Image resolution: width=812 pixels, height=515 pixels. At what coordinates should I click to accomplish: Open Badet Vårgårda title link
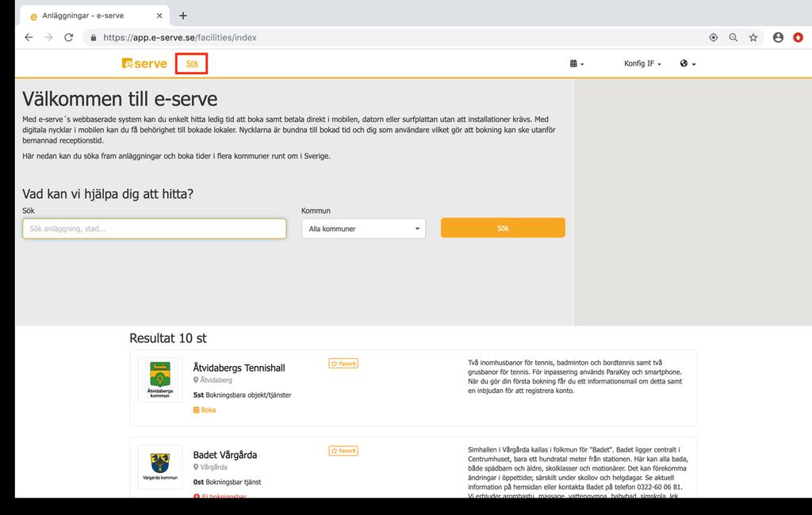224,455
